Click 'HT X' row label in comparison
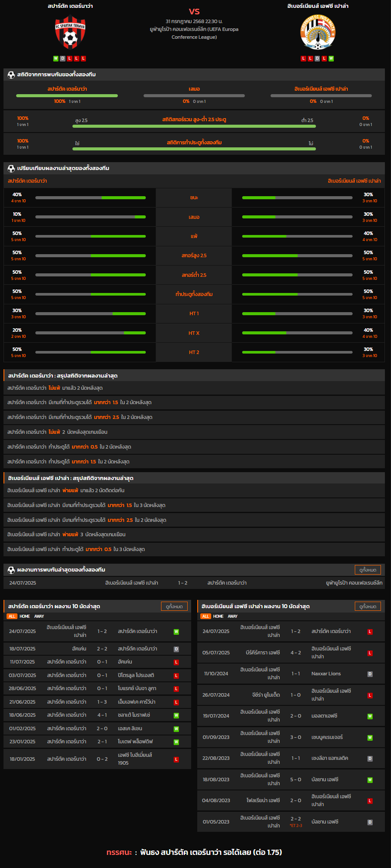 [x=194, y=333]
